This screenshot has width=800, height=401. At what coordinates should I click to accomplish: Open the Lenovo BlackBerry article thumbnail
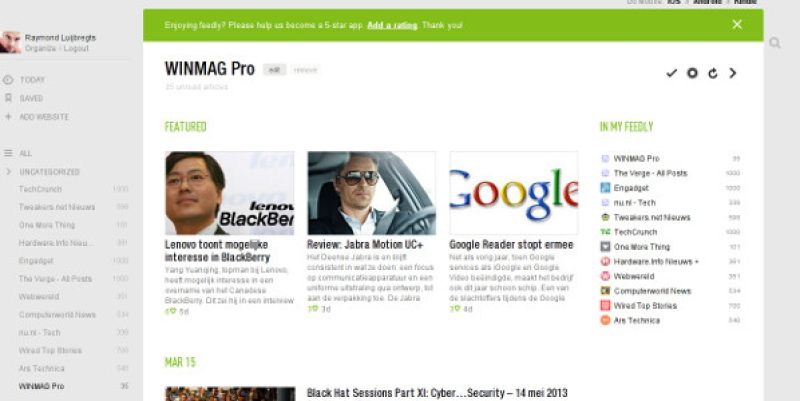coord(230,193)
